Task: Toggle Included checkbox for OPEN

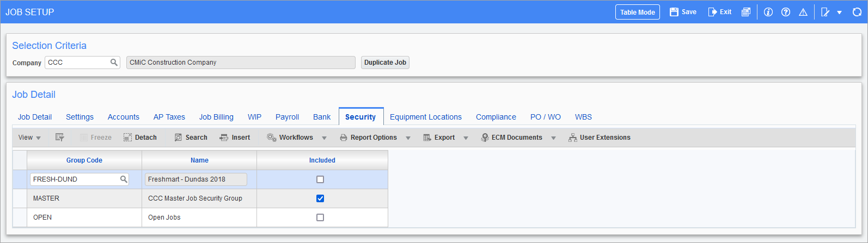Action: coord(320,217)
